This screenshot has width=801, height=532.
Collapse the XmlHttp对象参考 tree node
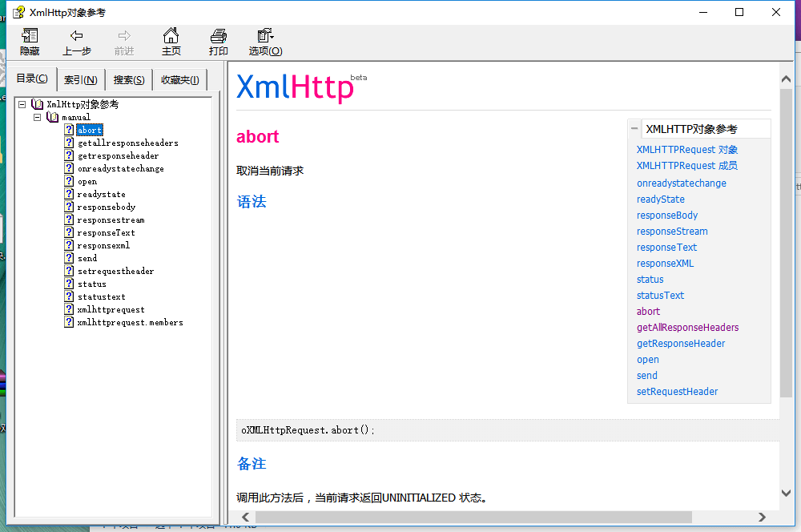click(x=22, y=103)
